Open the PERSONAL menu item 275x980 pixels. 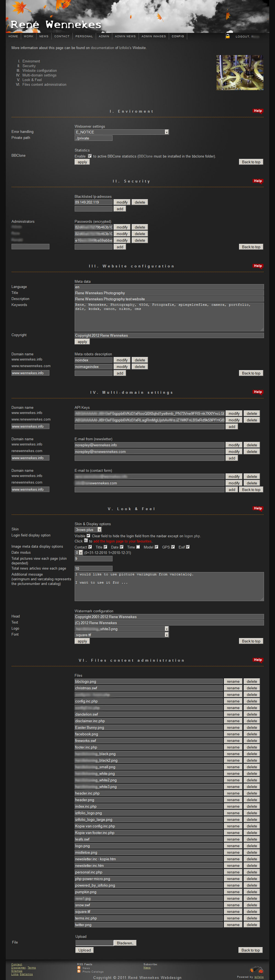click(x=84, y=36)
